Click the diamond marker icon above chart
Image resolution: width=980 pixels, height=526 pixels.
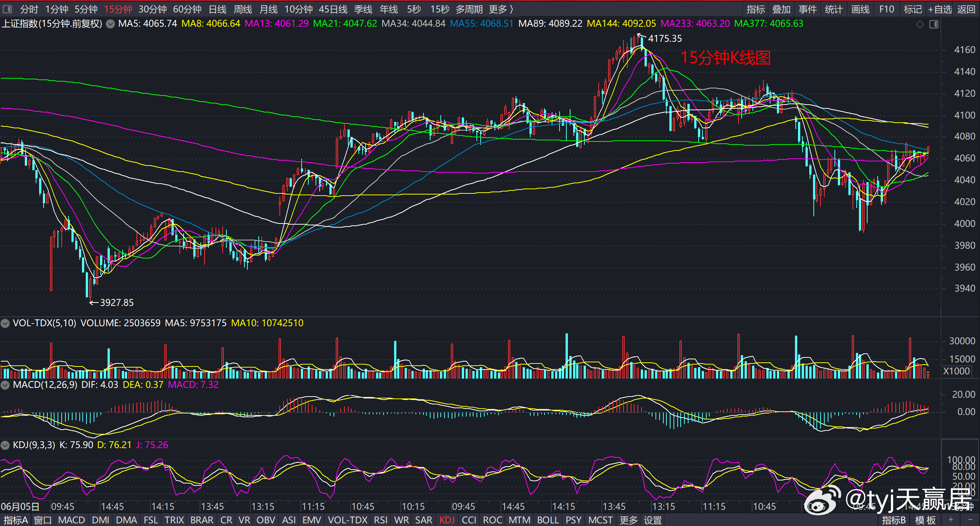point(920,24)
